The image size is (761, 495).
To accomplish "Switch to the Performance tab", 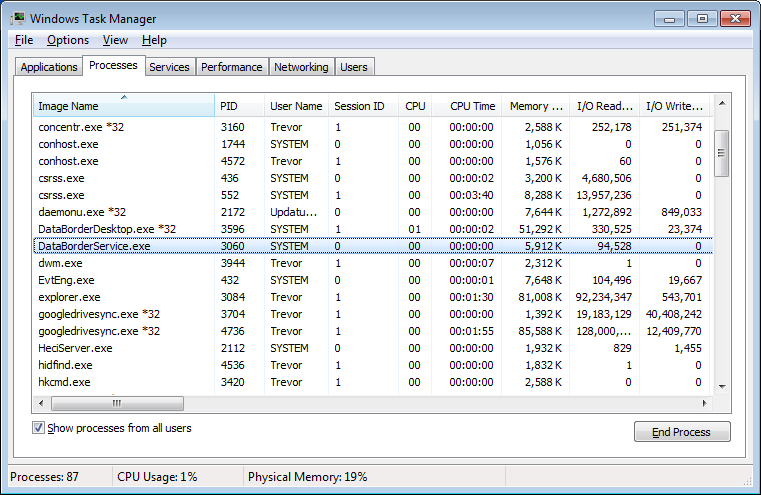I will pyautogui.click(x=231, y=67).
